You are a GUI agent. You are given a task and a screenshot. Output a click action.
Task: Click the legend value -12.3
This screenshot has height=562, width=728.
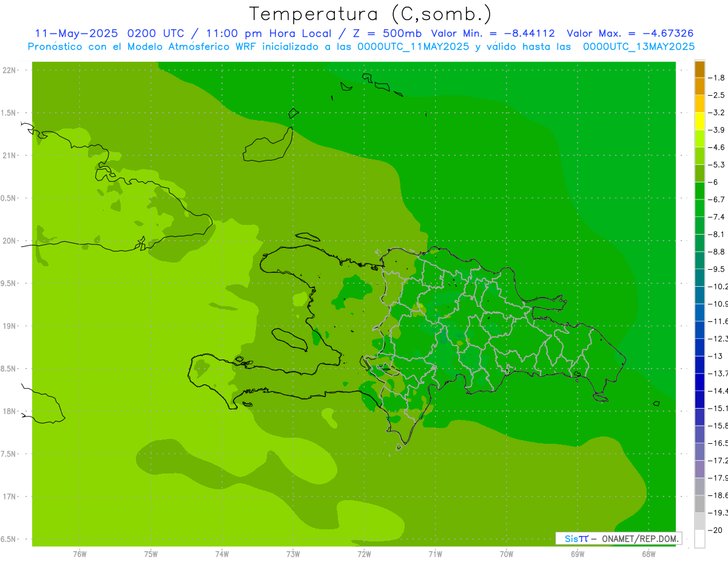(x=717, y=338)
